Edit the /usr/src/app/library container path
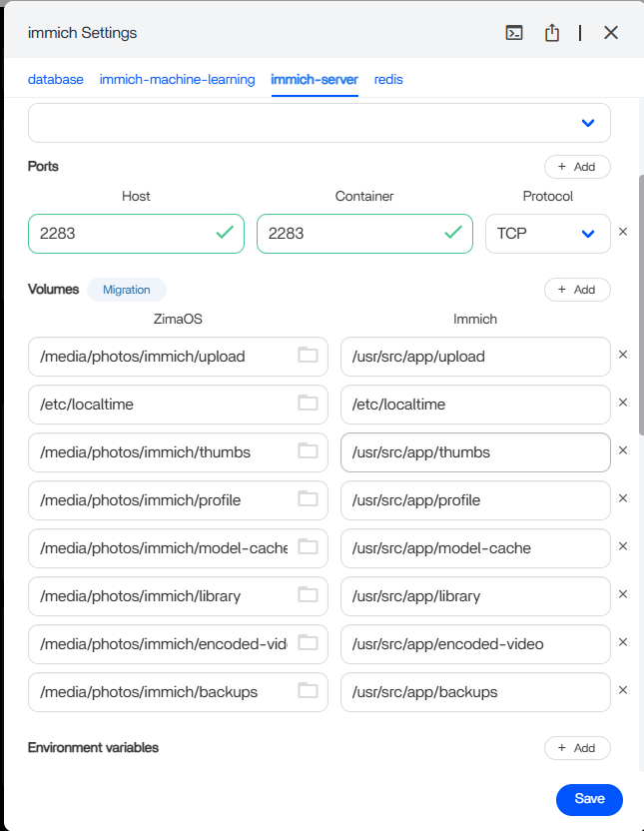 click(x=475, y=596)
